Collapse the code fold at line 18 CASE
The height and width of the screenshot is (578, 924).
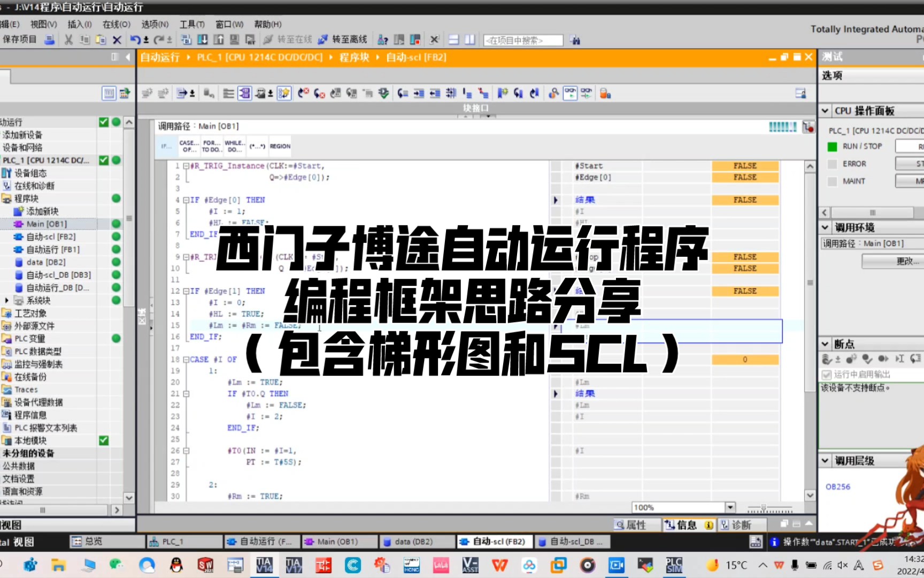pyautogui.click(x=186, y=360)
